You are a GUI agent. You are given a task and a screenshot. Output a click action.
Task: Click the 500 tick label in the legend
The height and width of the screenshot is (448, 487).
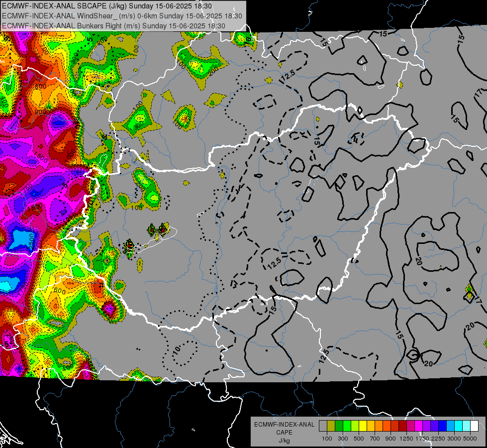tap(359, 439)
